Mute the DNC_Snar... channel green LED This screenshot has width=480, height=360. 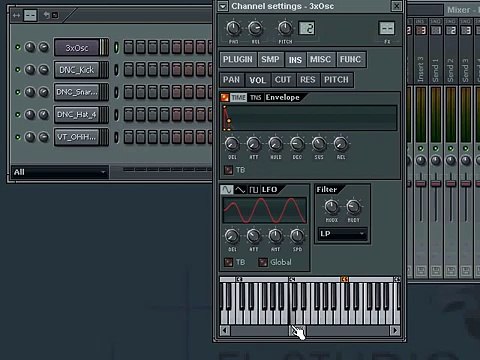18,92
